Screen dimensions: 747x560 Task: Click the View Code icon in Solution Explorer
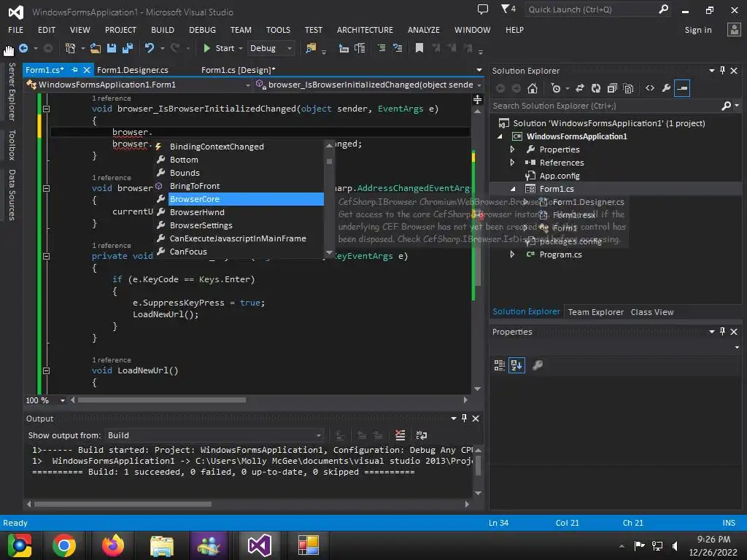(x=650, y=88)
